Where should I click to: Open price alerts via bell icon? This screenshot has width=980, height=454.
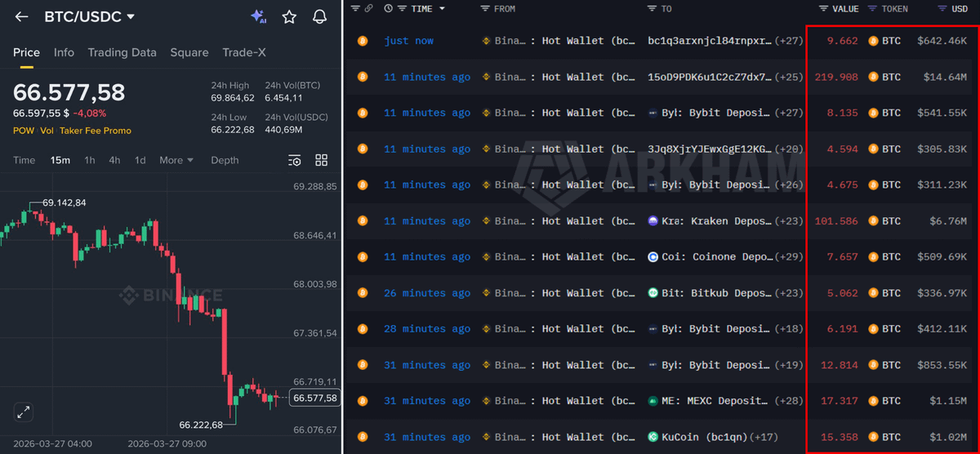point(320,16)
